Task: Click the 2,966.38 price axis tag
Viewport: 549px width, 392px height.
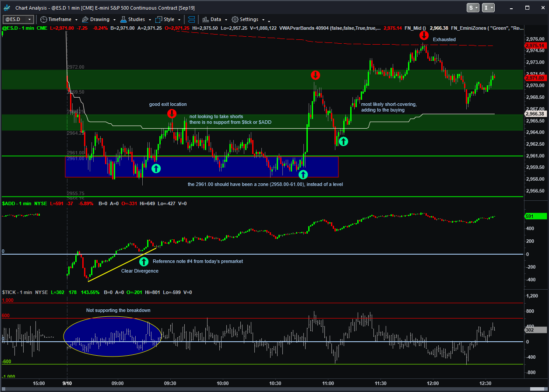Action: [x=535, y=114]
